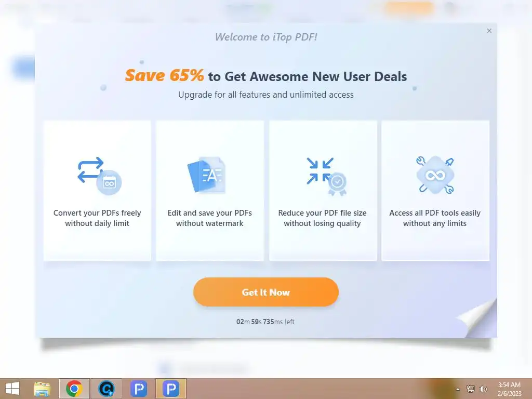Click the edit PDF document icon
Image resolution: width=532 pixels, height=399 pixels.
pos(207,175)
